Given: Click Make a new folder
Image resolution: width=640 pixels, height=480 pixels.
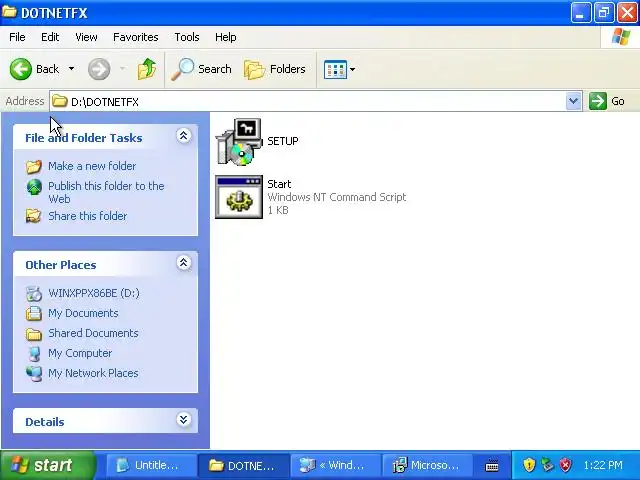Looking at the screenshot, I should coord(92,166).
